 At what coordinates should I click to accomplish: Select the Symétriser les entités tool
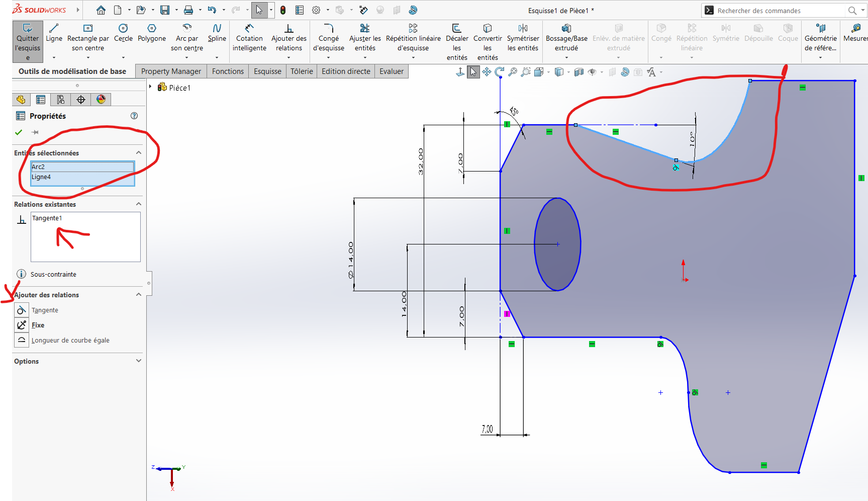[x=523, y=38]
